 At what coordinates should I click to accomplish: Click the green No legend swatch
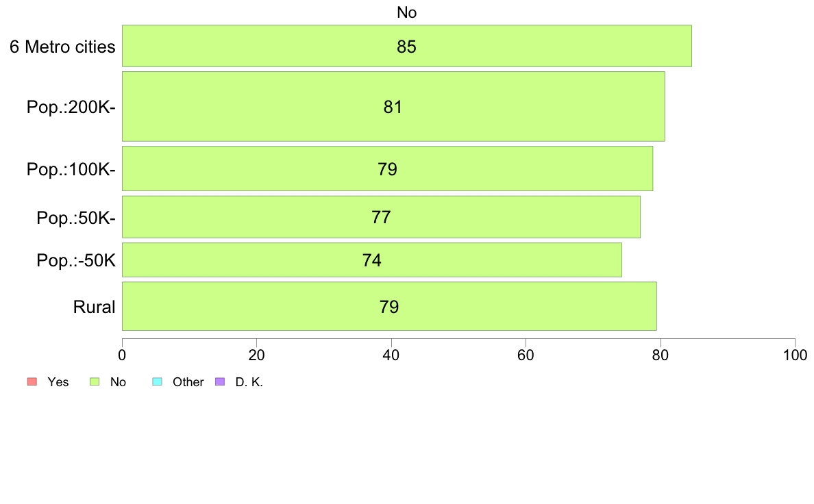[x=95, y=381]
